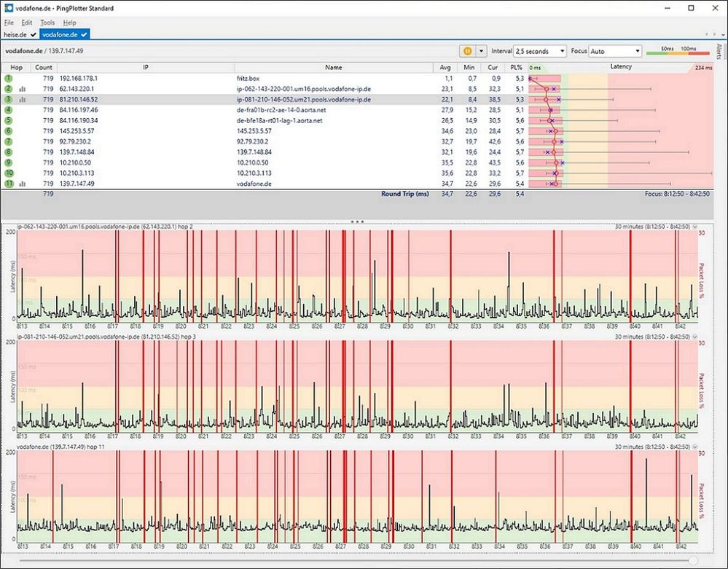The image size is (728, 569).
Task: Click the hop 11 green circle icon
Action: click(x=9, y=184)
